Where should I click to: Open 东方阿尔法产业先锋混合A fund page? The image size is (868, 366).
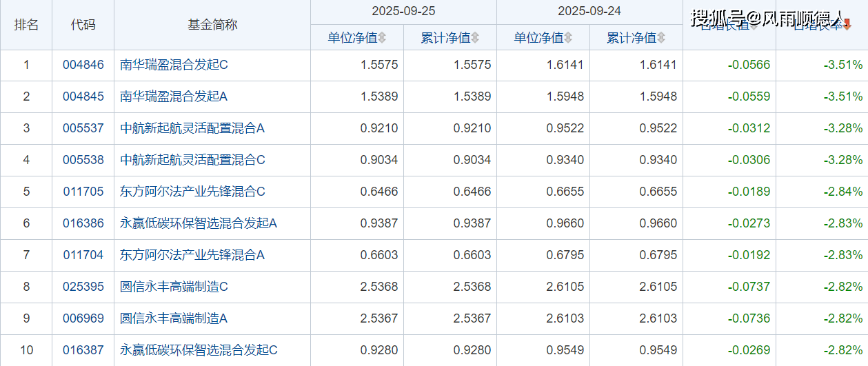click(x=192, y=255)
